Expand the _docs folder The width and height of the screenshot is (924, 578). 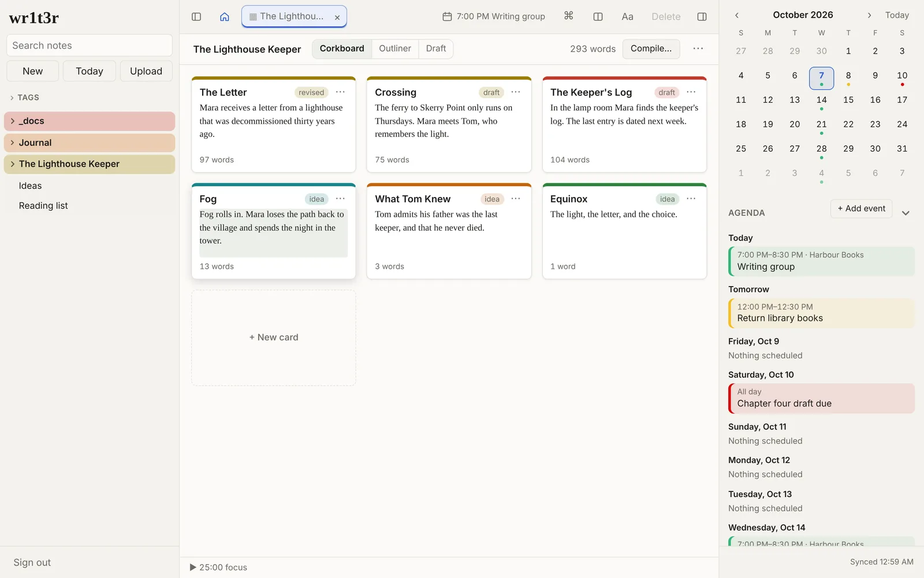point(12,121)
